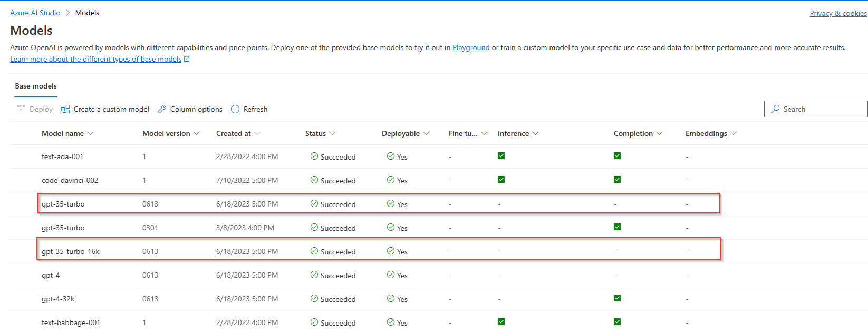This screenshot has width=868, height=333.
Task: Open the Fine tu... column dropdown
Action: click(x=484, y=133)
